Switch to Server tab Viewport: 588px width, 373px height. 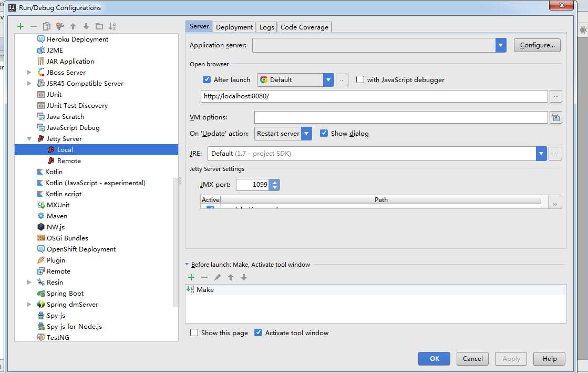pyautogui.click(x=199, y=26)
